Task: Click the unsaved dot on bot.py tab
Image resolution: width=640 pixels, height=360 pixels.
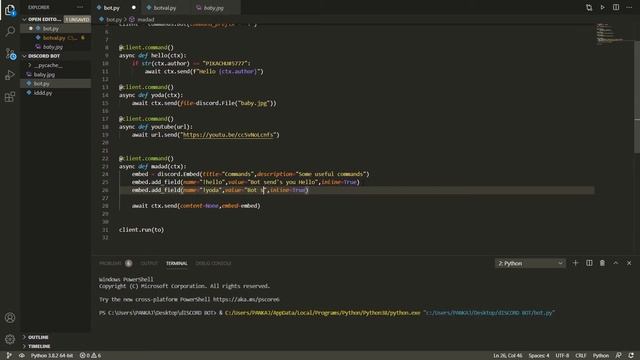Action: [x=133, y=8]
